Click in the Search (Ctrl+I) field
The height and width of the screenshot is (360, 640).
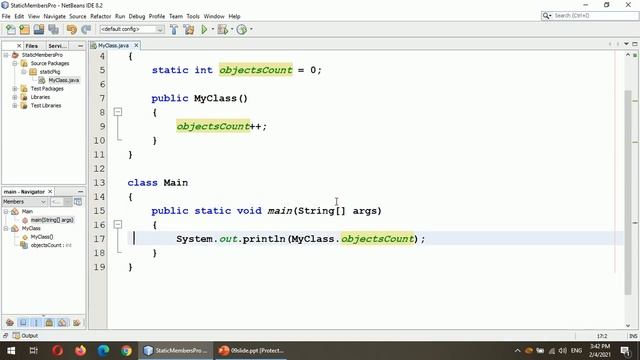point(590,16)
